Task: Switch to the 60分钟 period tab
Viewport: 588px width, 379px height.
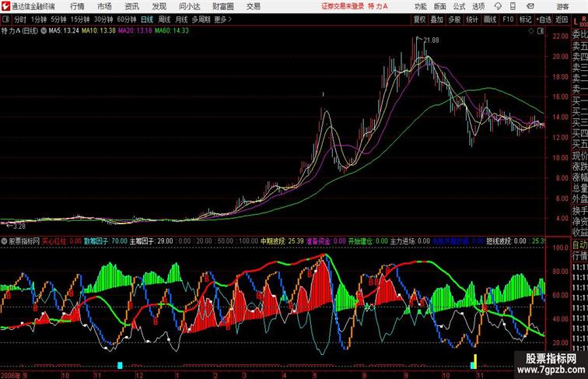Action: (127, 19)
